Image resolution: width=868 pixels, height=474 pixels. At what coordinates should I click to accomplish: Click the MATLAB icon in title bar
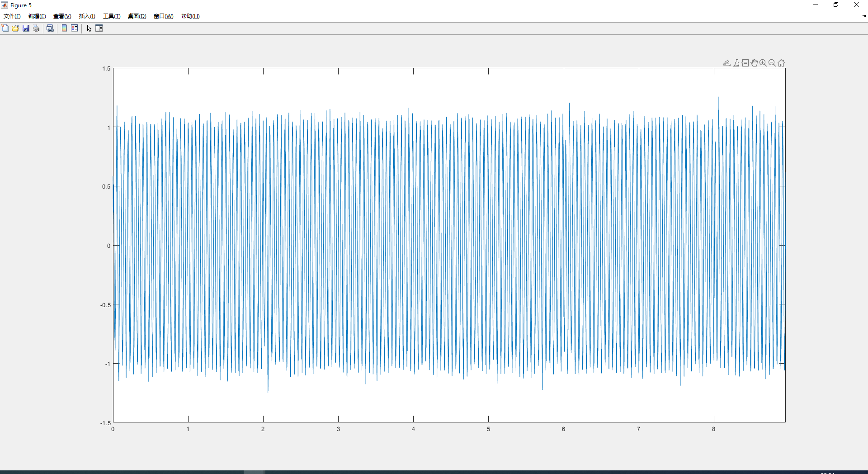[5, 5]
